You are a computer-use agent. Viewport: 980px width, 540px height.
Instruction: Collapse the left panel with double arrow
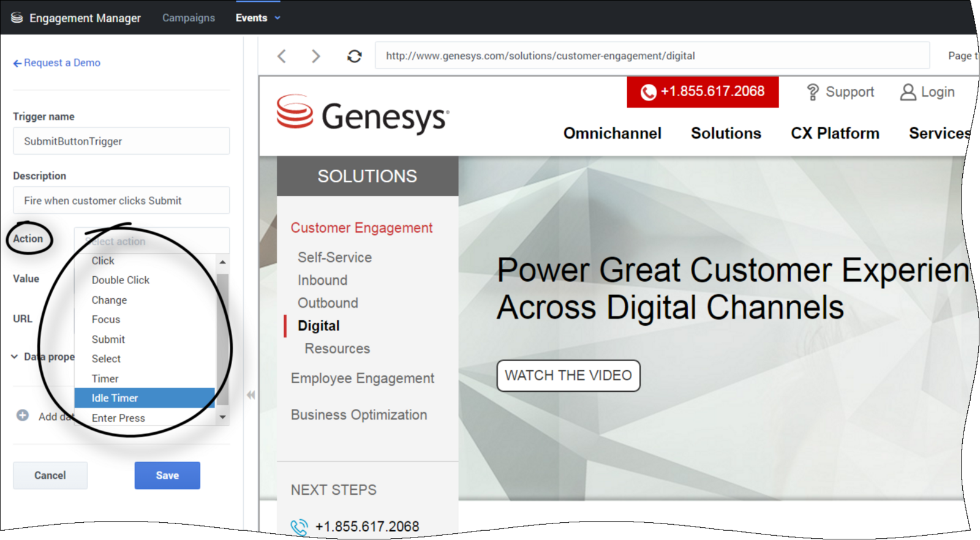click(251, 395)
